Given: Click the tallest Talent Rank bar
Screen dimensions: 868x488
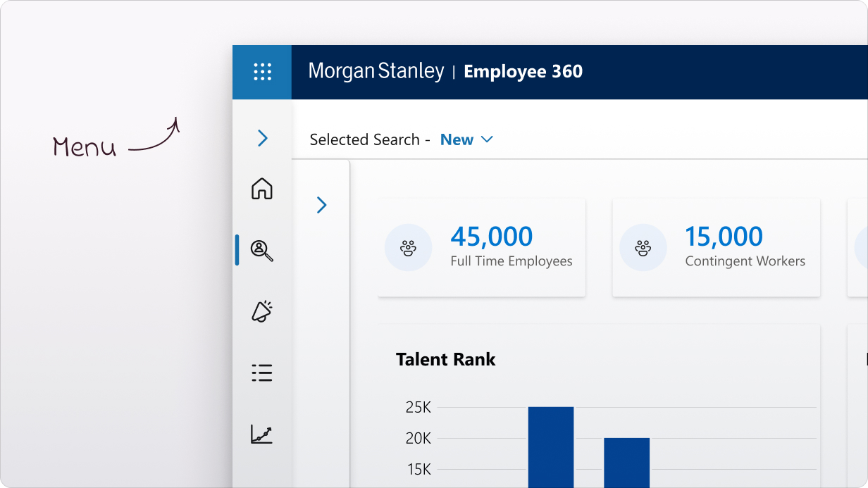Looking at the screenshot, I should [551, 447].
